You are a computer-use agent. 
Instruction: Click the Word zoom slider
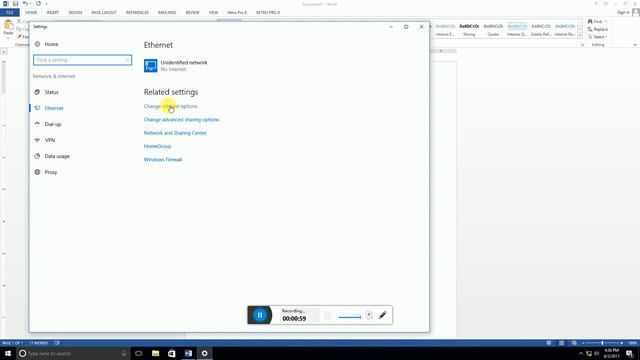pos(602,343)
